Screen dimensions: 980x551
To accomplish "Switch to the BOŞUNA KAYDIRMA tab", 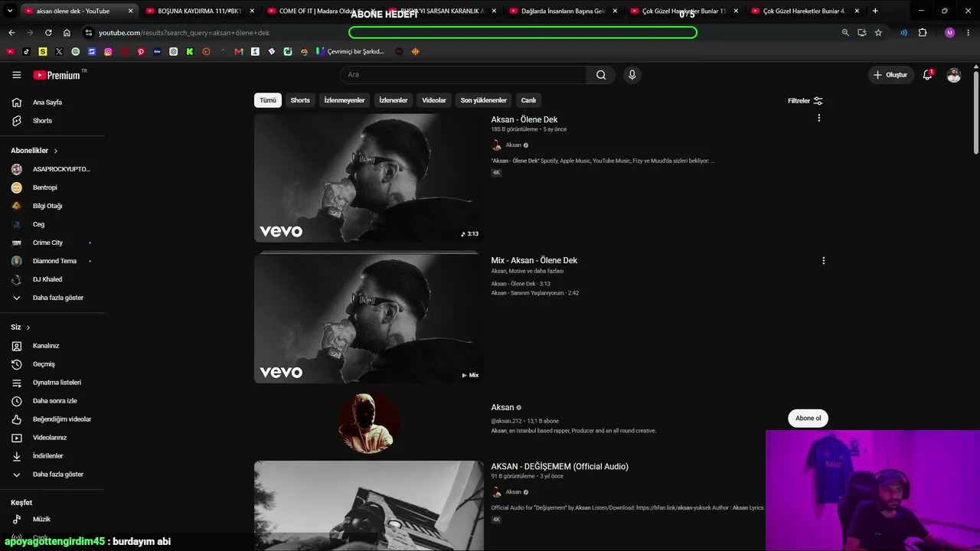I will click(x=201, y=11).
